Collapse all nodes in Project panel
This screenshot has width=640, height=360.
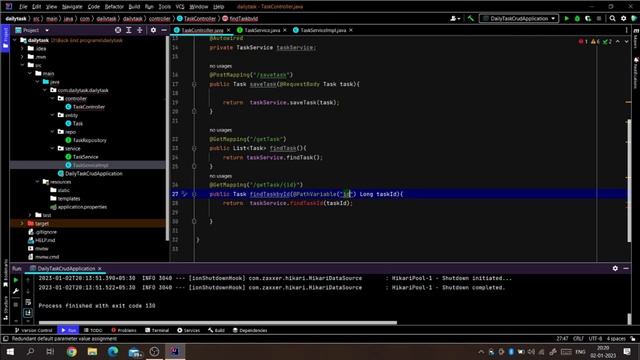pos(140,30)
